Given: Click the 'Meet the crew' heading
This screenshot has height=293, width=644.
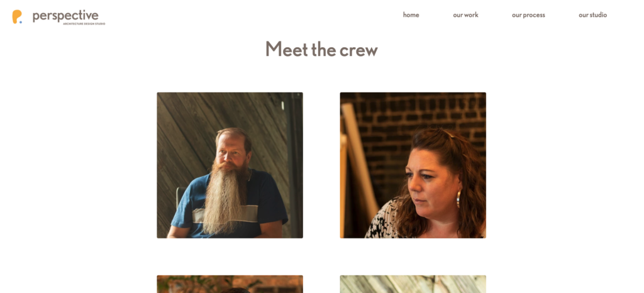Looking at the screenshot, I should (321, 49).
